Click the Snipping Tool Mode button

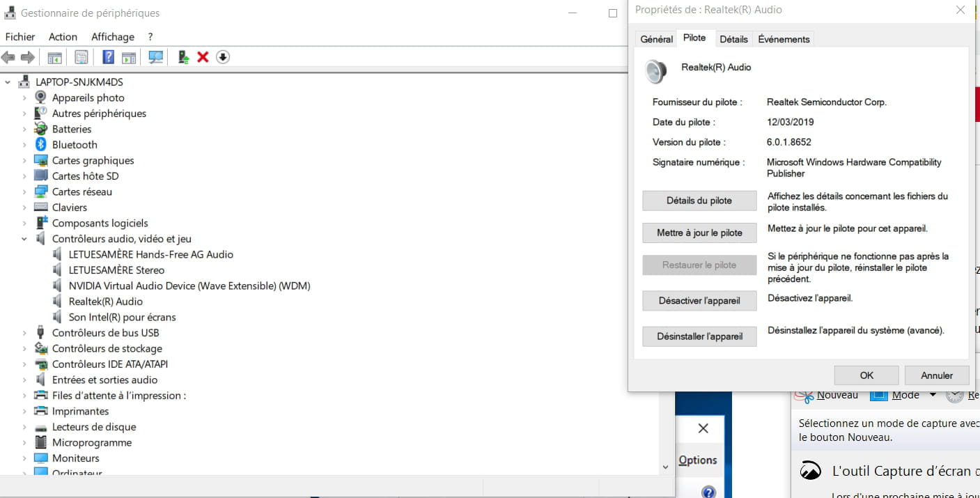click(x=896, y=395)
